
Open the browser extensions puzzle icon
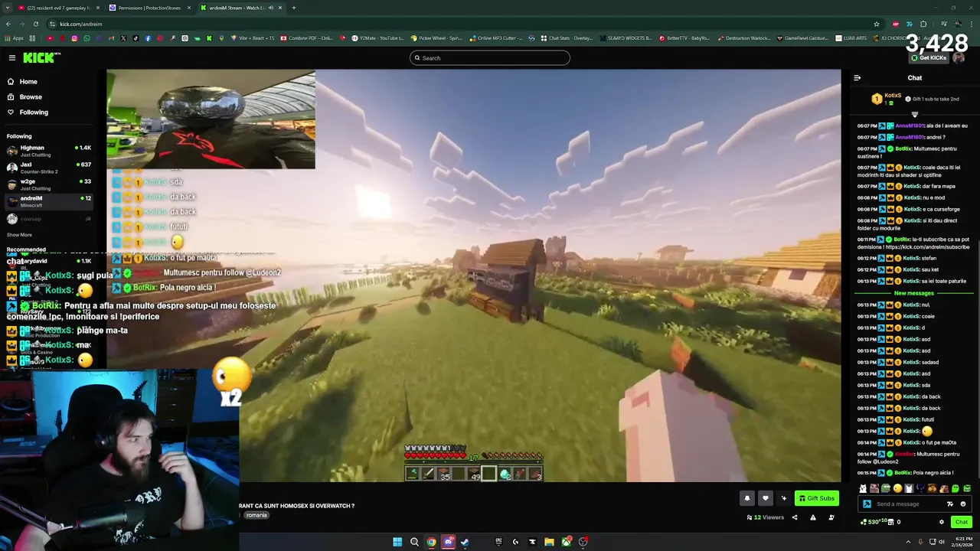coord(923,24)
